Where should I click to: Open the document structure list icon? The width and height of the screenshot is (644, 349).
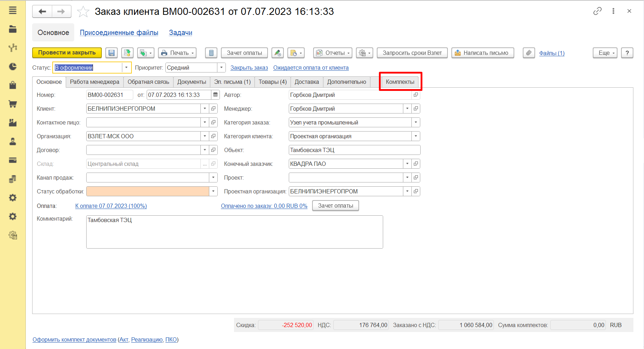point(211,53)
